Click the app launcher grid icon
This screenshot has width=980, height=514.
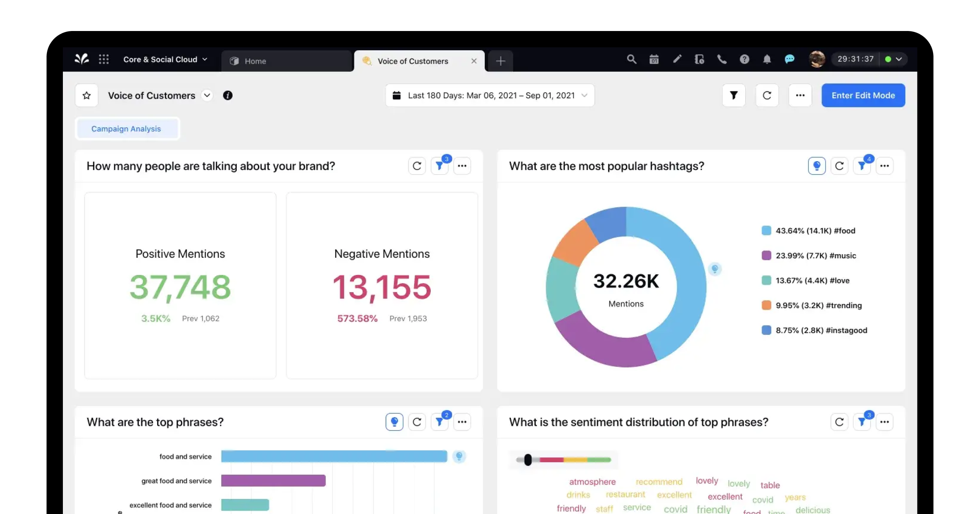(104, 60)
